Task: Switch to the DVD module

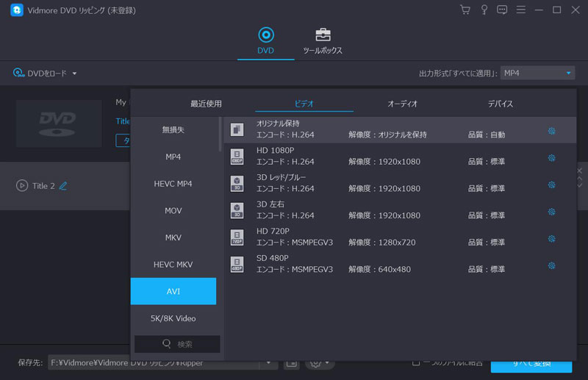Action: (x=265, y=41)
